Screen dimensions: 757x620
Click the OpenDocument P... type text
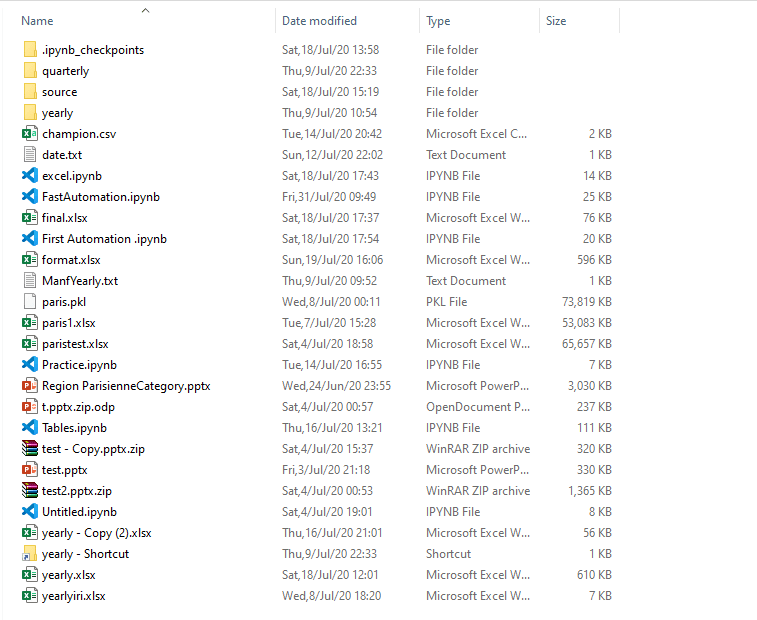[477, 407]
